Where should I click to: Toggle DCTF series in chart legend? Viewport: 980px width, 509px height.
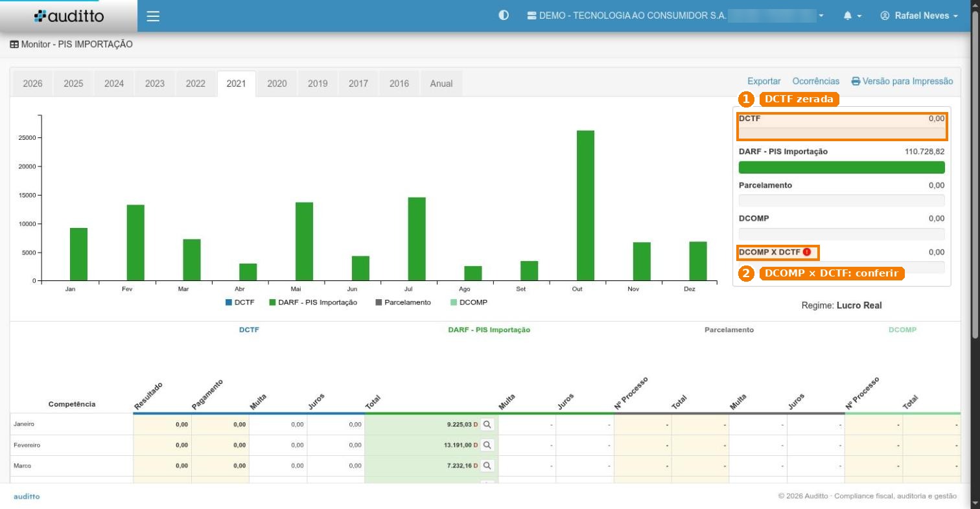pyautogui.click(x=240, y=302)
